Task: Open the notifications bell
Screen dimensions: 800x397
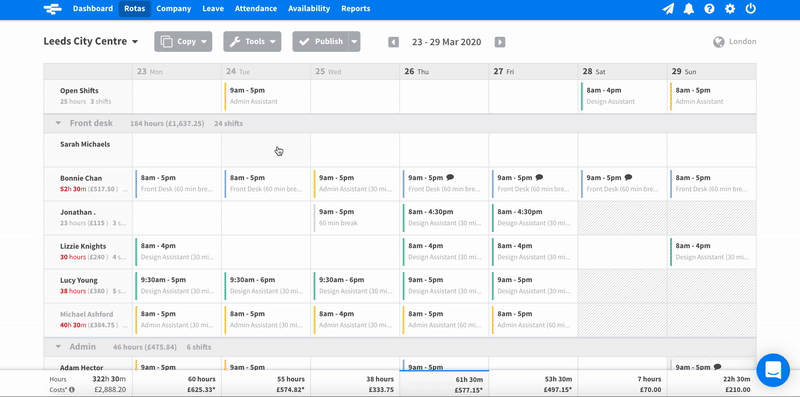Action: [689, 9]
